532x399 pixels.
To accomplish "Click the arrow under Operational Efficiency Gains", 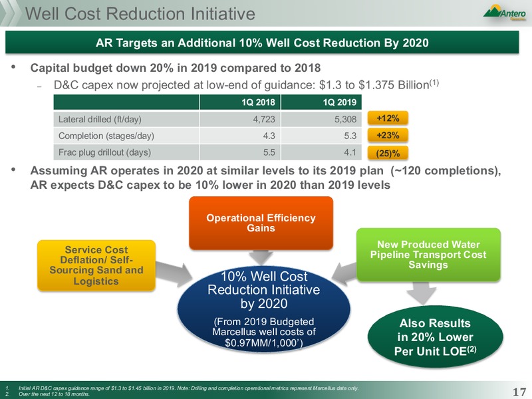I will (x=261, y=257).
